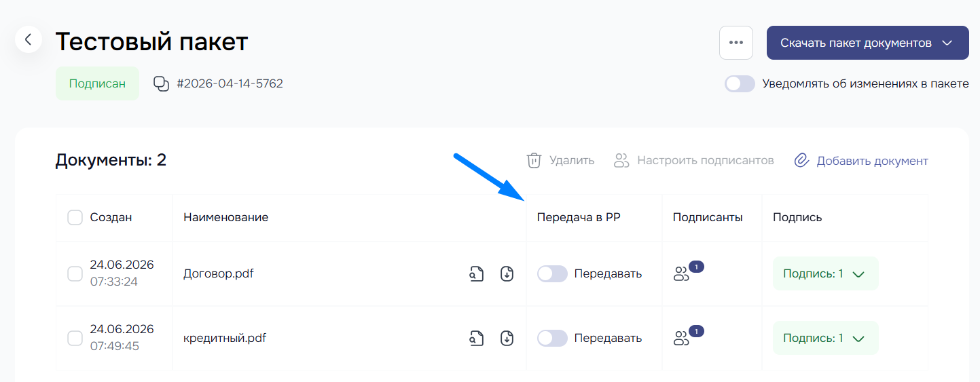Download кредитный.pdf using the download icon
The width and height of the screenshot is (980, 382).
[507, 338]
